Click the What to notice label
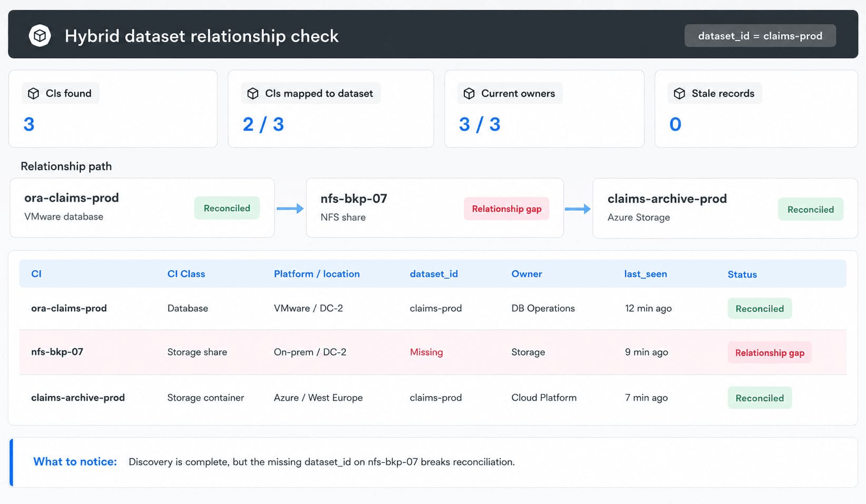 point(75,462)
